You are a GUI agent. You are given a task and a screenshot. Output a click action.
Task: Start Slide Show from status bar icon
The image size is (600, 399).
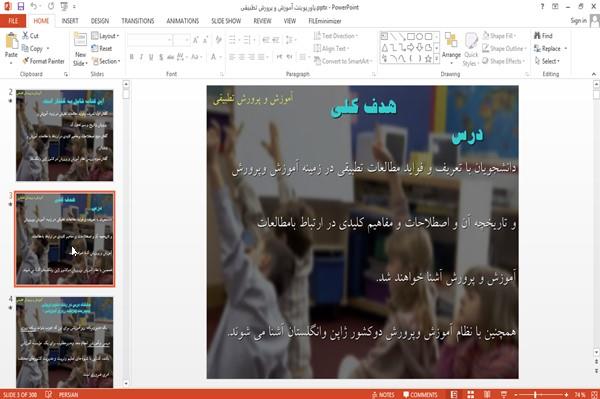tap(504, 394)
